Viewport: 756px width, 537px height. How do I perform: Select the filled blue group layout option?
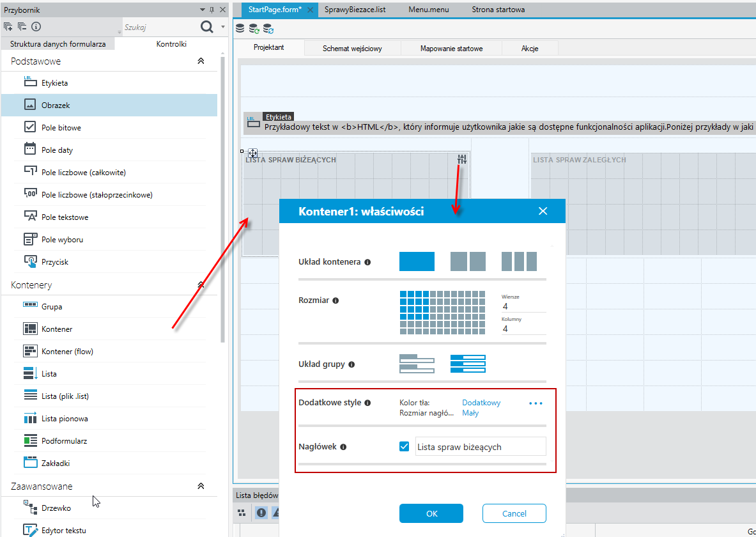[468, 364]
